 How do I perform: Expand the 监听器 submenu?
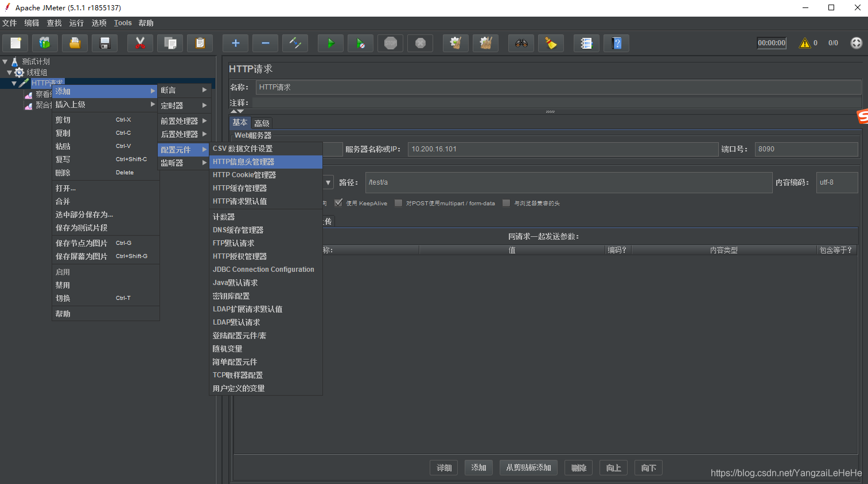[184, 163]
